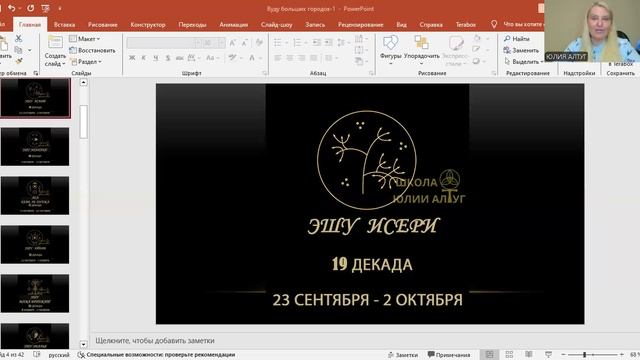Image resolution: width=640 pixels, height=360 pixels.
Task: Open the Undo history dropdown arrow
Action: [x=20, y=9]
